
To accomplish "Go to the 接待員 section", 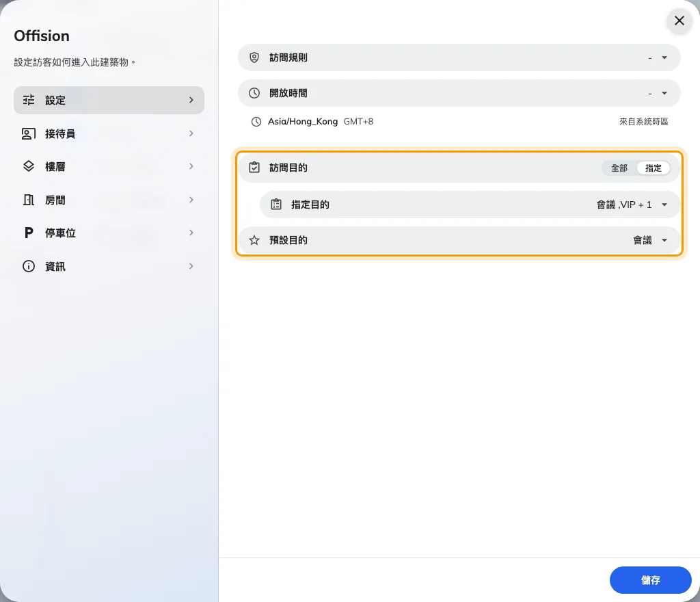I will pyautogui.click(x=109, y=133).
